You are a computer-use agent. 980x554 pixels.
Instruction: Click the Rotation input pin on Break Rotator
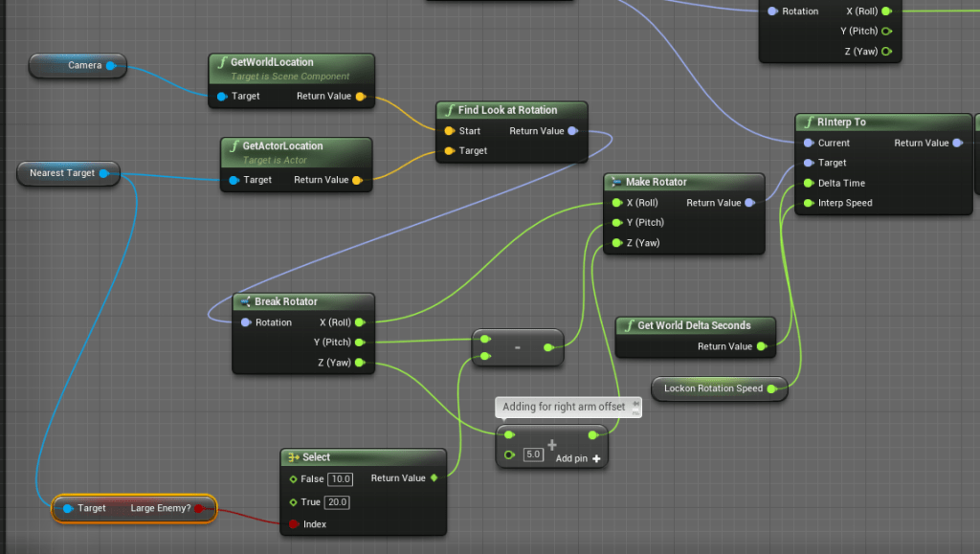click(x=246, y=322)
